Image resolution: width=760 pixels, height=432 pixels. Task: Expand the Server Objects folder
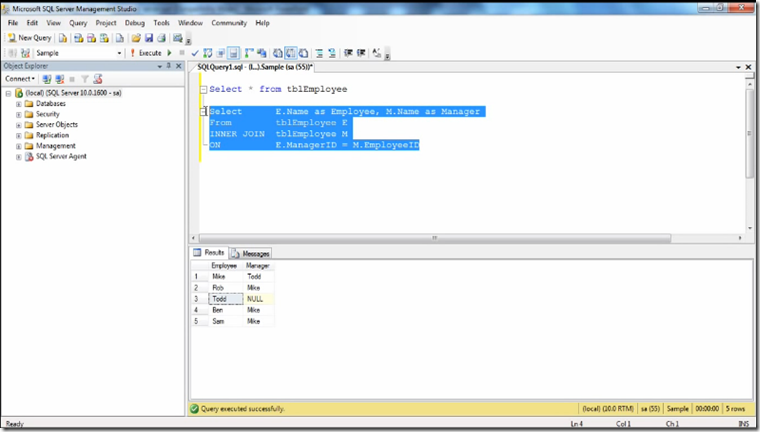pyautogui.click(x=18, y=125)
